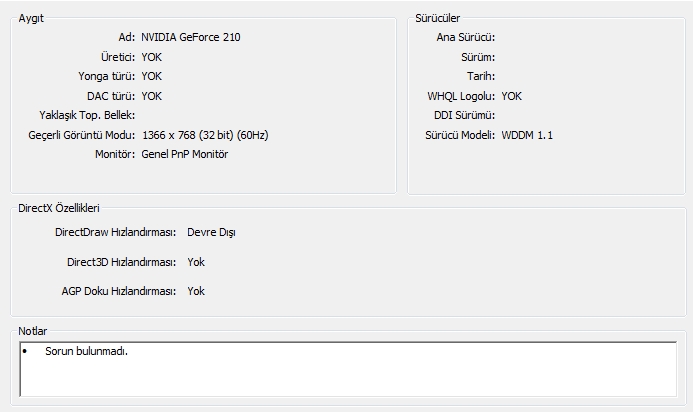Screen dimensions: 693x412
Task: Click the AGP Doku Hızlandırması Yok value
Action: (196, 291)
